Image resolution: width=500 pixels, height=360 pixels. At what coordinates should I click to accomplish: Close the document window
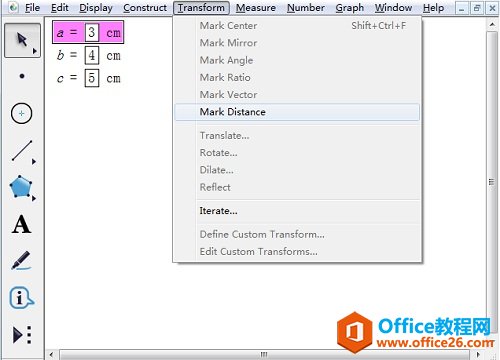tap(492, 8)
